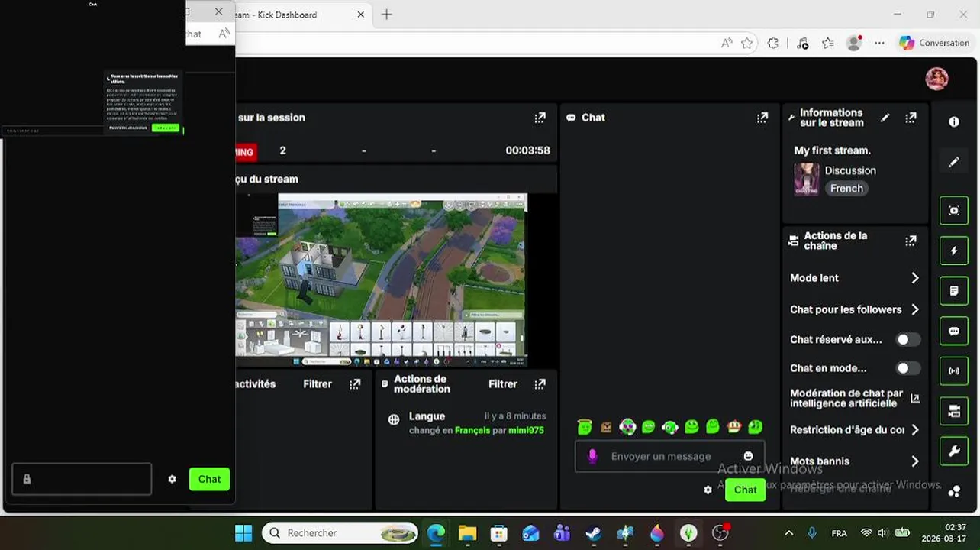Accept cookies green button in popup
The height and width of the screenshot is (550, 980).
click(166, 128)
